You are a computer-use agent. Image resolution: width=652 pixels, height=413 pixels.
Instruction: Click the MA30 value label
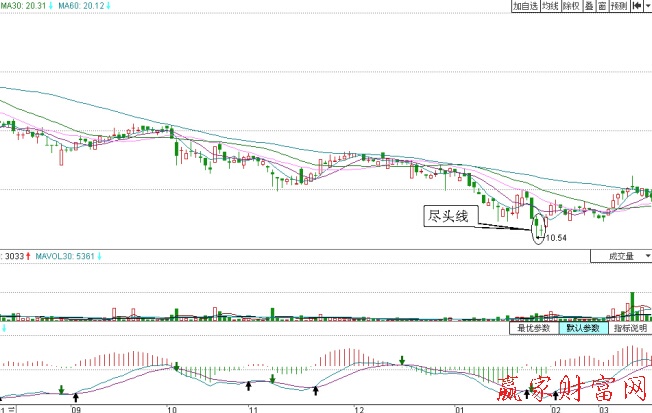pyautogui.click(x=25, y=6)
